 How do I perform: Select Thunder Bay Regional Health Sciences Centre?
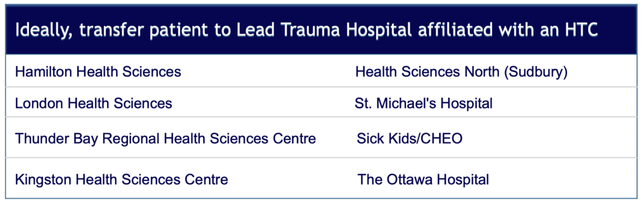click(x=165, y=139)
